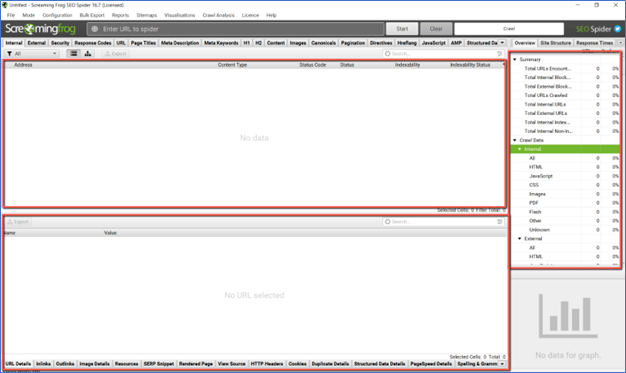Open the Sitemaps menu
The width and height of the screenshot is (626, 373).
coord(147,15)
